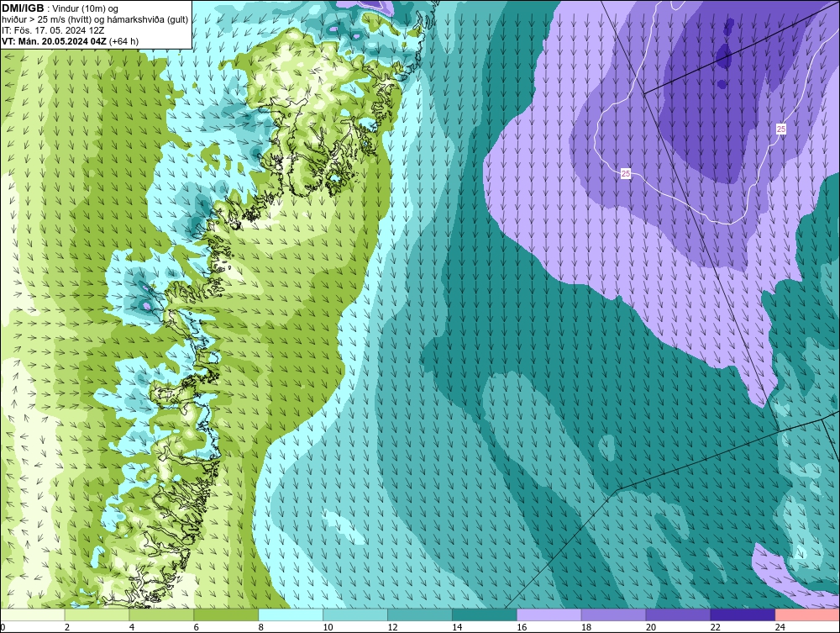Viewport: 840px width, 633px height.
Task: Click the '(+64 h)' forecast offset text
Action: click(123, 41)
